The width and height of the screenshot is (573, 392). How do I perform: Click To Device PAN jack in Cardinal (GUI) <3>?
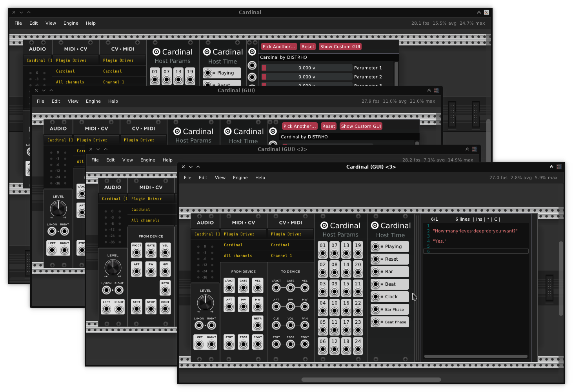tap(305, 325)
